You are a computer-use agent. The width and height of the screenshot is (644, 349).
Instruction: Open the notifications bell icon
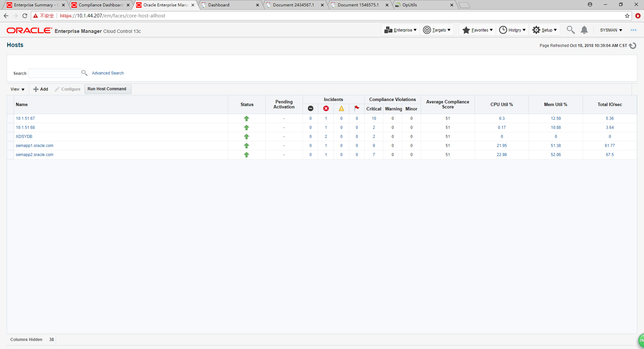[584, 30]
